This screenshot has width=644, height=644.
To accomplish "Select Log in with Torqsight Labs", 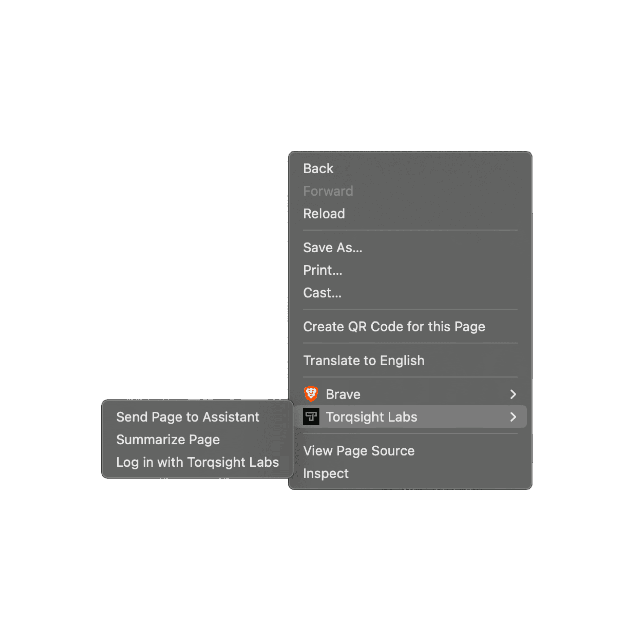I will pos(198,462).
